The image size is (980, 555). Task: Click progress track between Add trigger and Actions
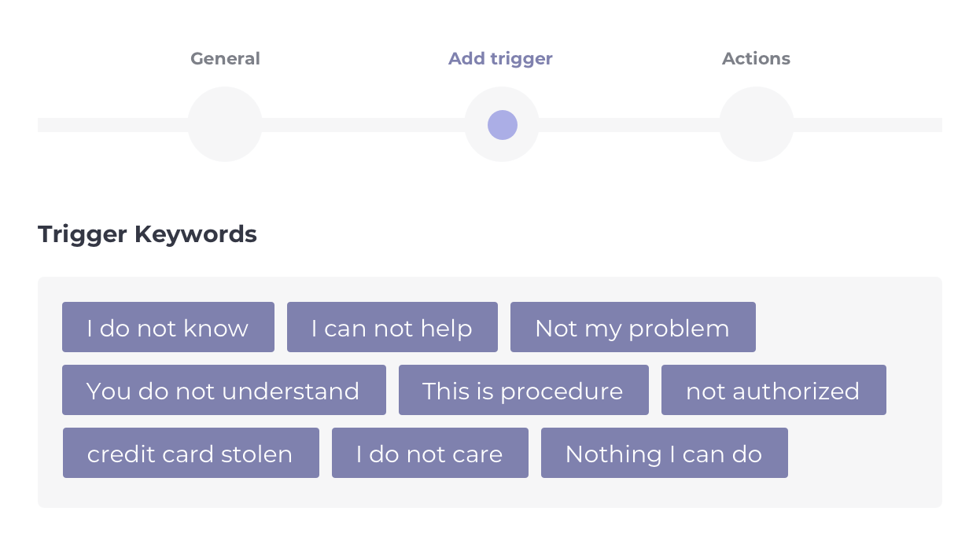pos(629,125)
